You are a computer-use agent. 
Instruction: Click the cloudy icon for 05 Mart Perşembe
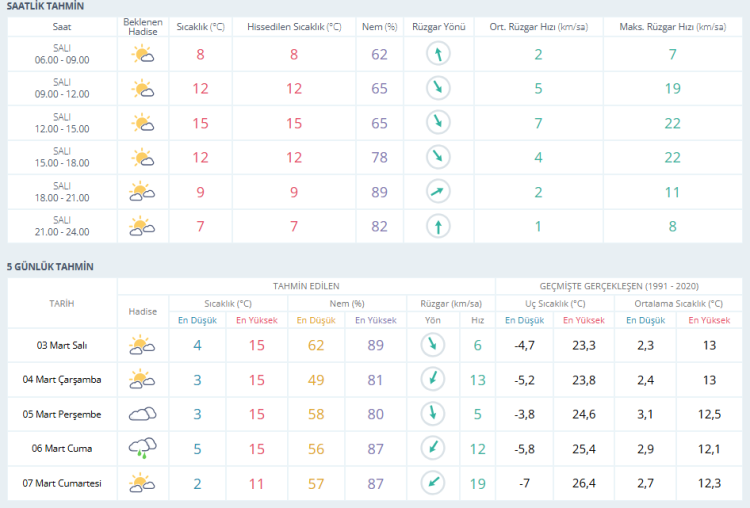click(x=142, y=413)
